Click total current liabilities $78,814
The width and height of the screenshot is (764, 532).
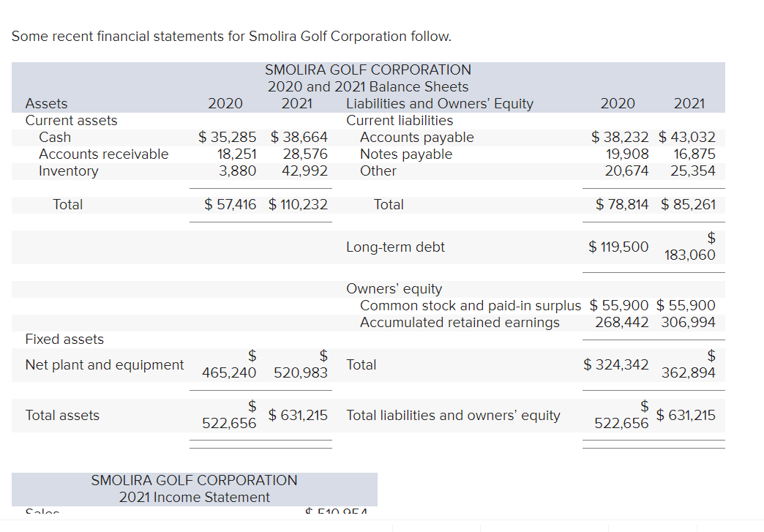pyautogui.click(x=622, y=205)
